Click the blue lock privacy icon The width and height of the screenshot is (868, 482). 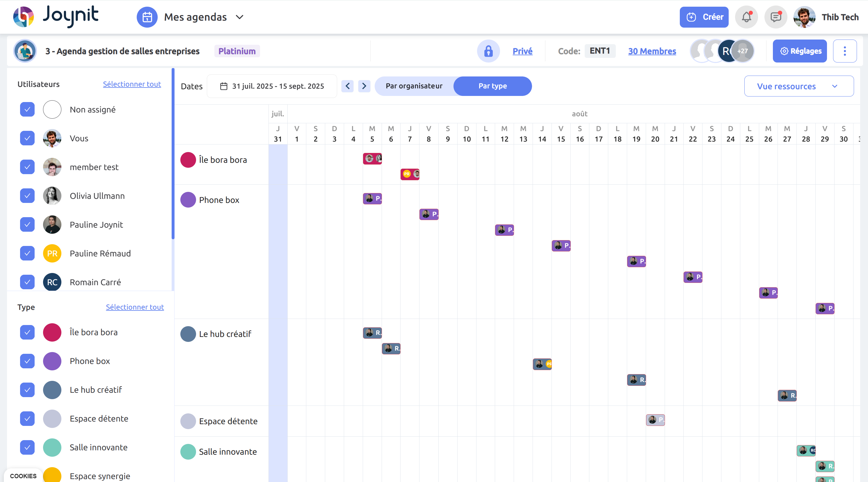(x=488, y=51)
